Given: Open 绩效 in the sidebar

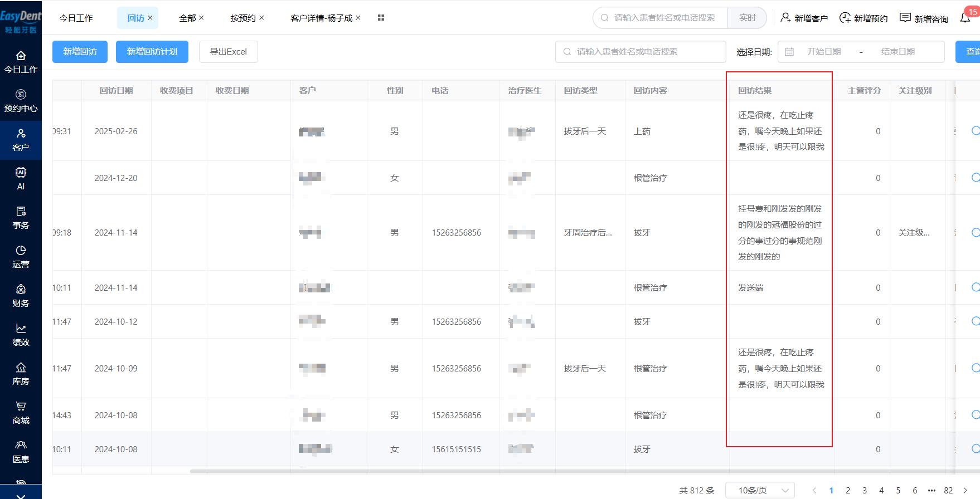Looking at the screenshot, I should point(21,335).
